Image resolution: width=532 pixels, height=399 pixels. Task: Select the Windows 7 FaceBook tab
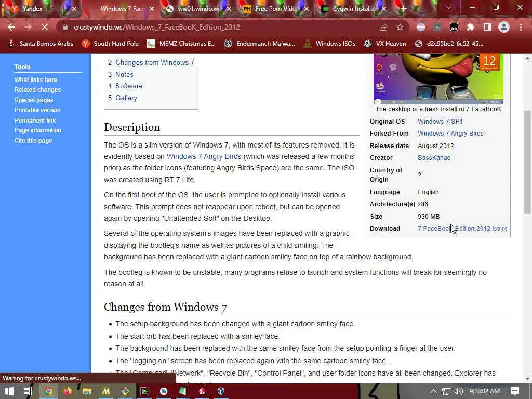click(x=122, y=9)
